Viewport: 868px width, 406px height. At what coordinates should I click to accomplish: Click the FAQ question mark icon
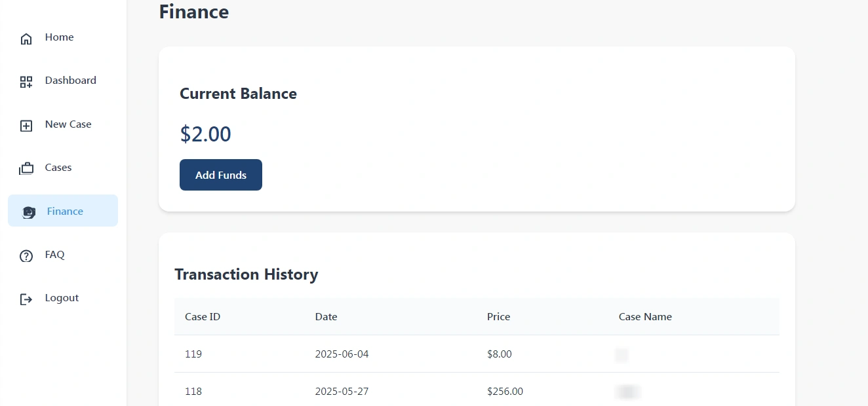click(x=26, y=256)
